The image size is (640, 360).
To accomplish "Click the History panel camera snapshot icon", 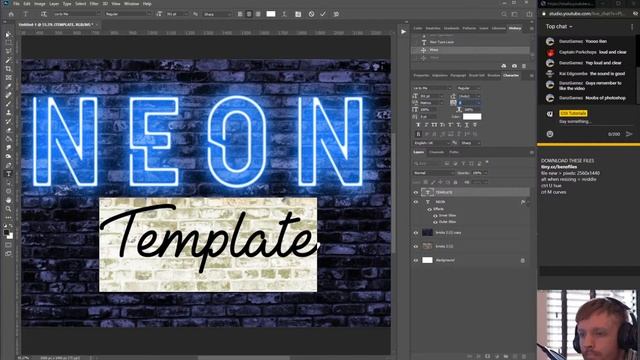I will 514,66.
